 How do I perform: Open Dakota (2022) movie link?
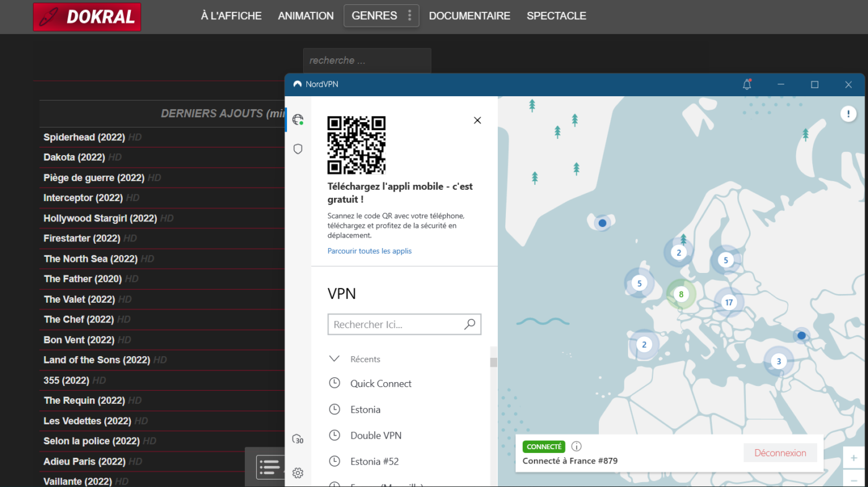(74, 158)
